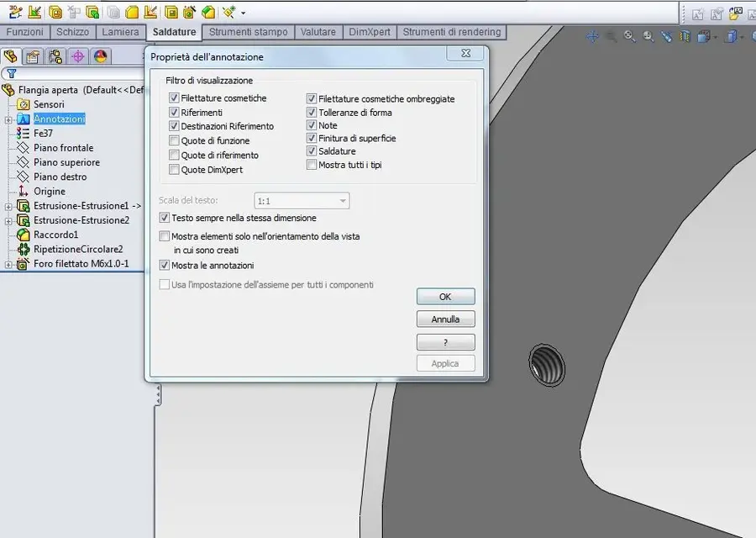756x538 pixels.
Task: Open View Orientation dropdown arrow
Action: pos(715,37)
